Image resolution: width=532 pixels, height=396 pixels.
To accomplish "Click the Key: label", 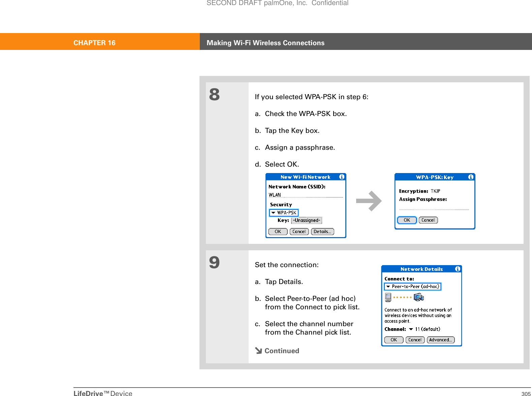I will pyautogui.click(x=283, y=220).
